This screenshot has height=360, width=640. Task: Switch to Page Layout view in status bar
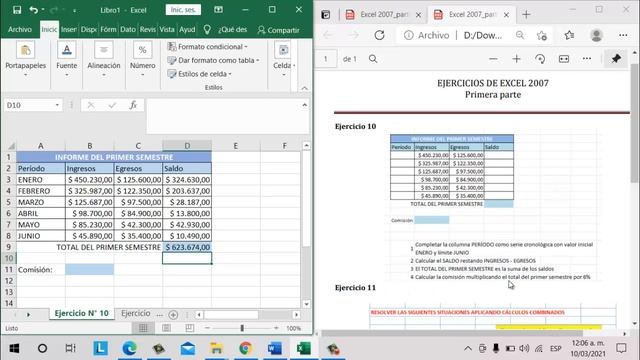tap(167, 328)
